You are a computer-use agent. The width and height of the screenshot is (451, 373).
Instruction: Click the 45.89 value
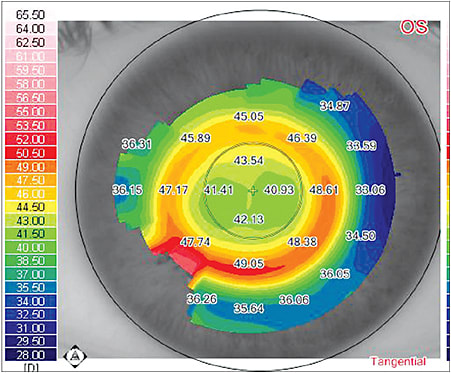coord(195,138)
